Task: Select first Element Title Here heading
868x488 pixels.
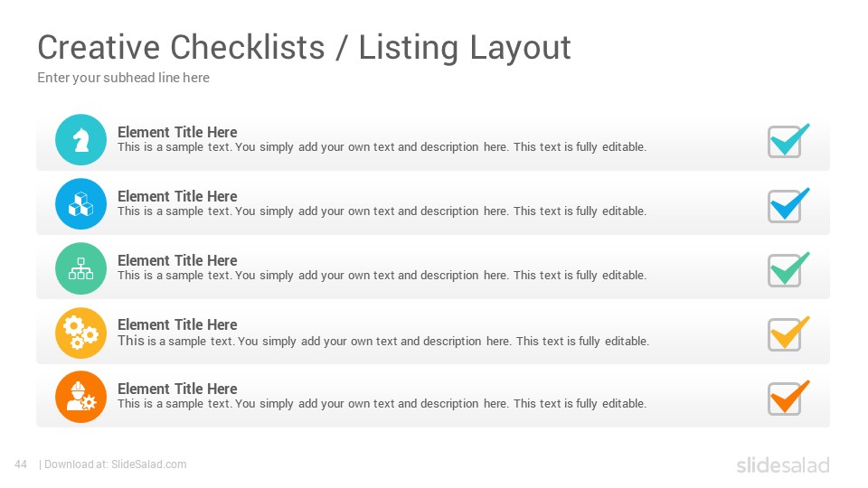Action: 177,132
